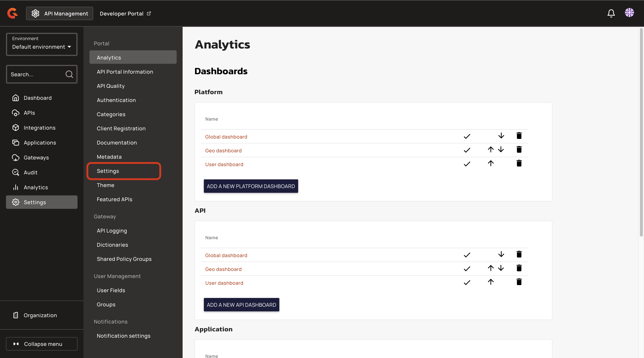Image resolution: width=644 pixels, height=358 pixels.
Task: Open API Management switcher
Action: point(59,13)
